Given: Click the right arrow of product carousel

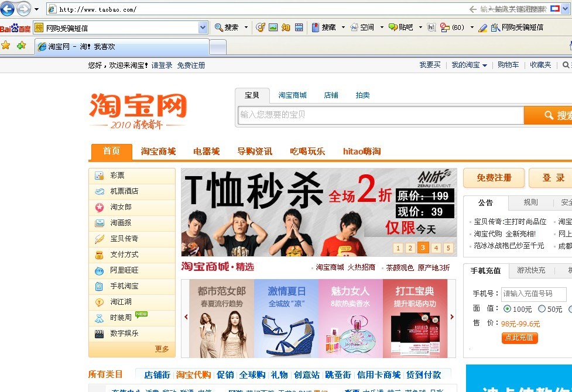Looking at the screenshot, I should [x=452, y=317].
